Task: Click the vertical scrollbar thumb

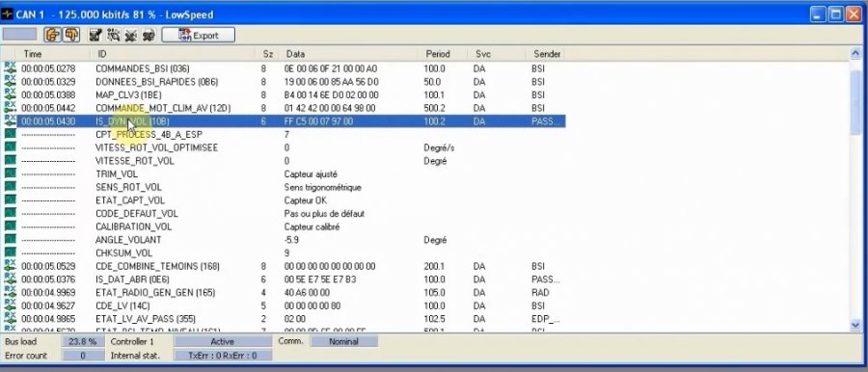Action: point(855,102)
